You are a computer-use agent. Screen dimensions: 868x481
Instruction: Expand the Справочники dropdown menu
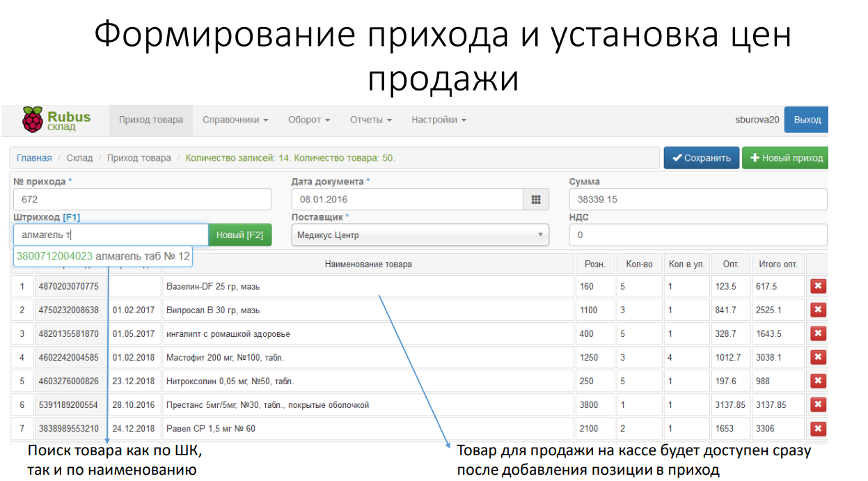click(235, 120)
